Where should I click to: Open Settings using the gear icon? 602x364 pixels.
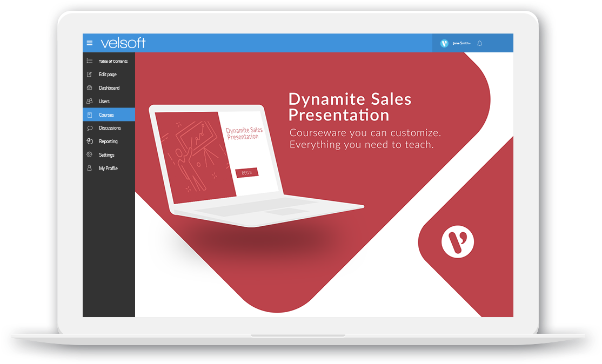click(90, 155)
